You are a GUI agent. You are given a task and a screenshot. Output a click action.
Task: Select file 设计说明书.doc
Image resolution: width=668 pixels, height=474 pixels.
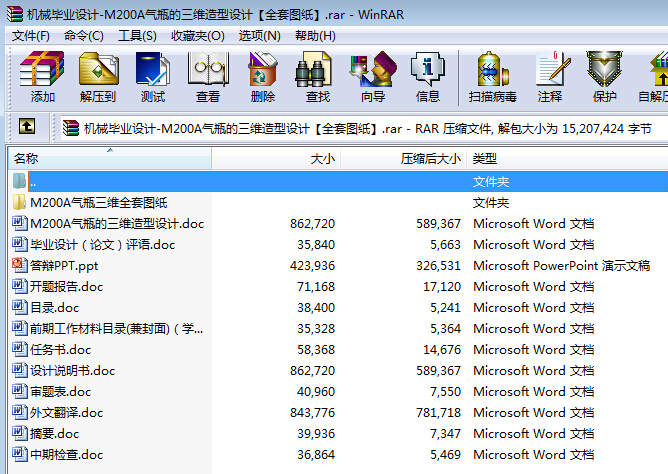(72, 371)
